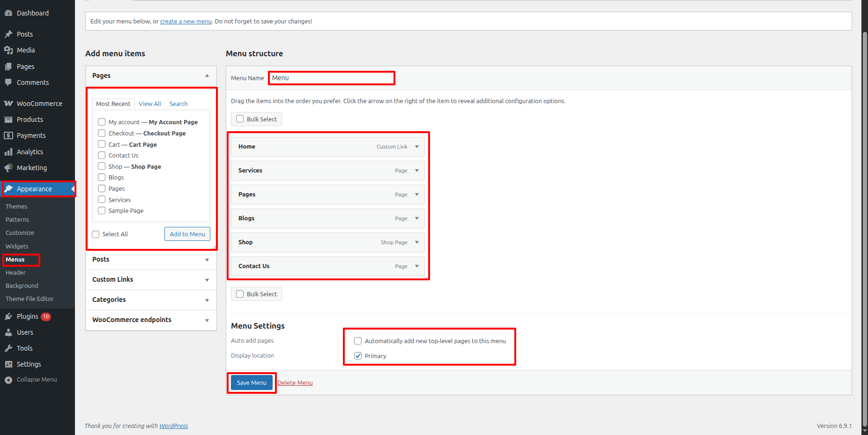The height and width of the screenshot is (435, 868).
Task: Expand the Services menu item arrow
Action: click(417, 171)
